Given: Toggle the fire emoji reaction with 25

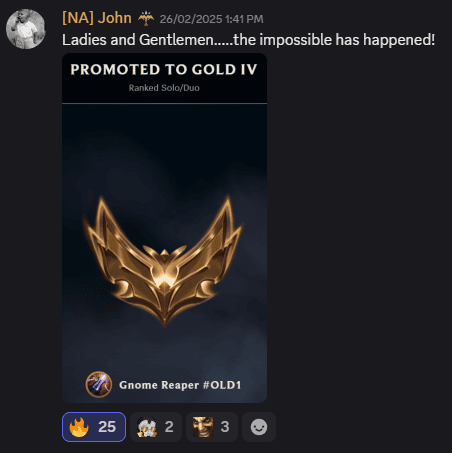Looking at the screenshot, I should [x=94, y=427].
